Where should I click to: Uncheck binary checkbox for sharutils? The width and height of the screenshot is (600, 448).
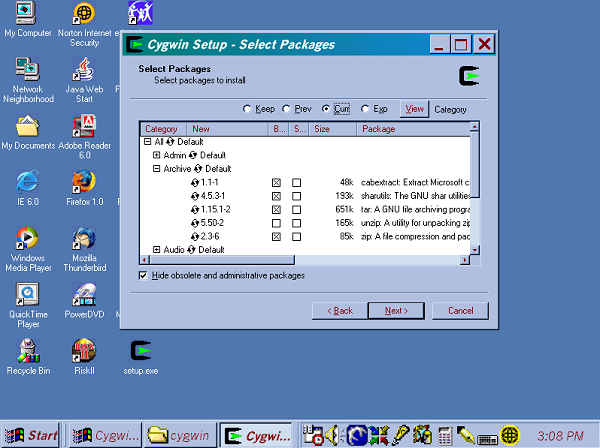click(x=276, y=196)
